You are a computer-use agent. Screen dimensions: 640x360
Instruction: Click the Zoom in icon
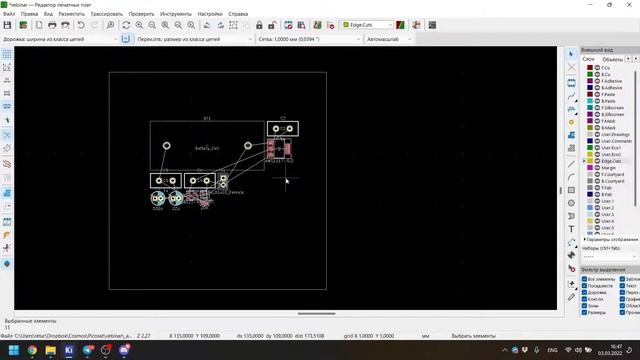[139, 25]
